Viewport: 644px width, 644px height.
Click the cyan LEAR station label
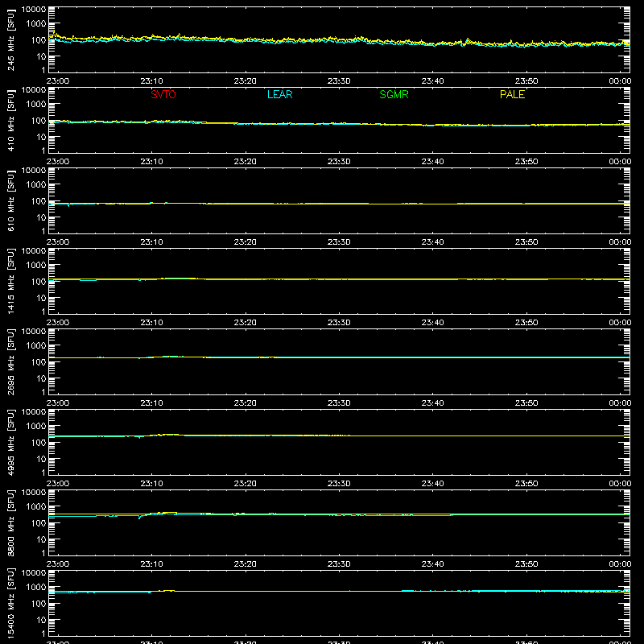[x=279, y=94]
